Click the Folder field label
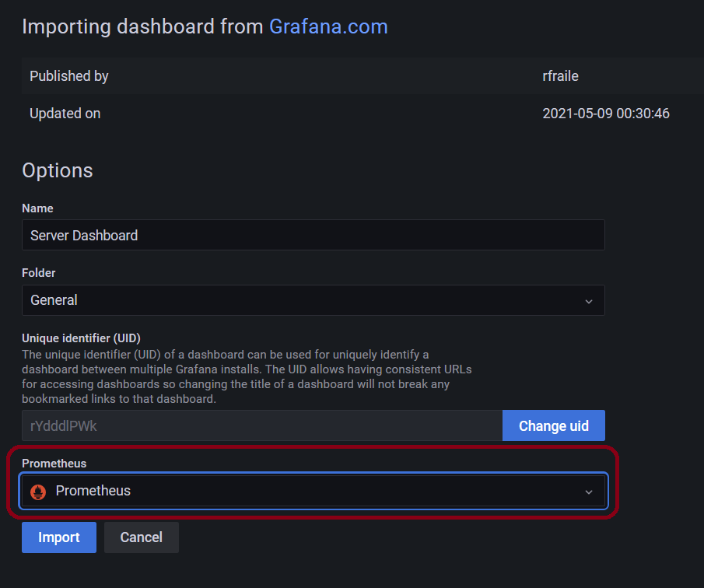 pos(39,273)
